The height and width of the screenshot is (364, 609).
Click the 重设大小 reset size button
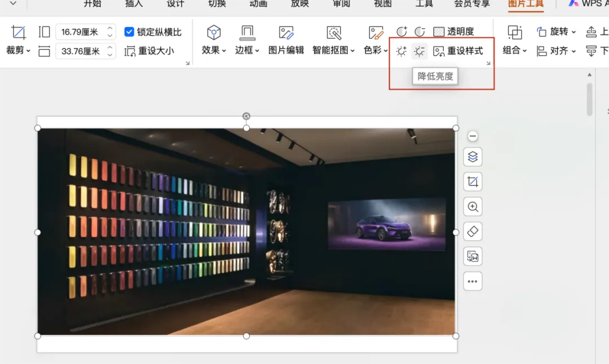[x=149, y=51]
